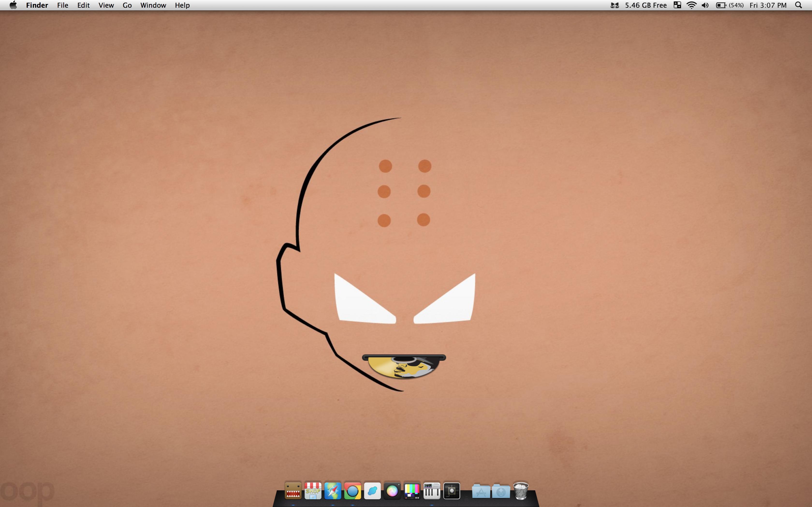Click the 5.46 GB Free memory status
Image resolution: width=812 pixels, height=507 pixels.
click(x=646, y=5)
